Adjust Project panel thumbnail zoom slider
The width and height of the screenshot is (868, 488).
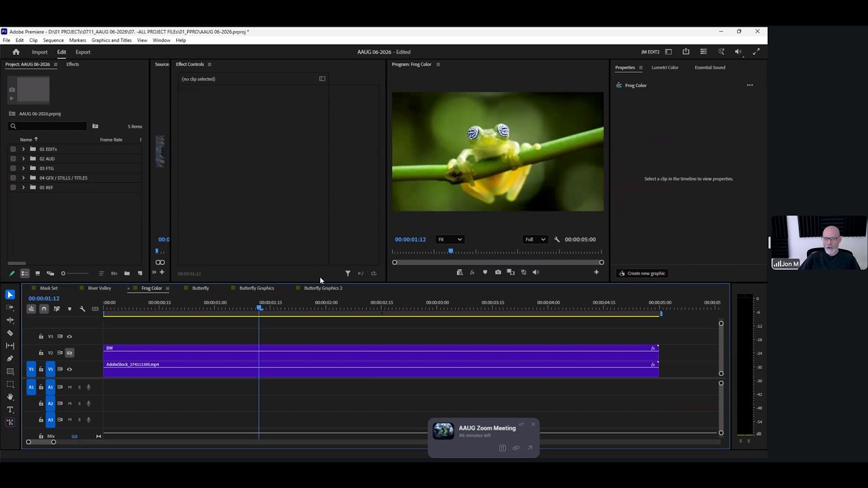(x=75, y=273)
